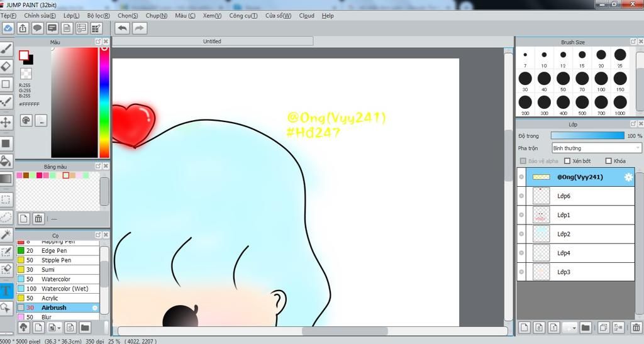This screenshot has height=344, width=644.
Task: Toggle visibility of @Ong(Vyy241) layer
Action: point(521,177)
